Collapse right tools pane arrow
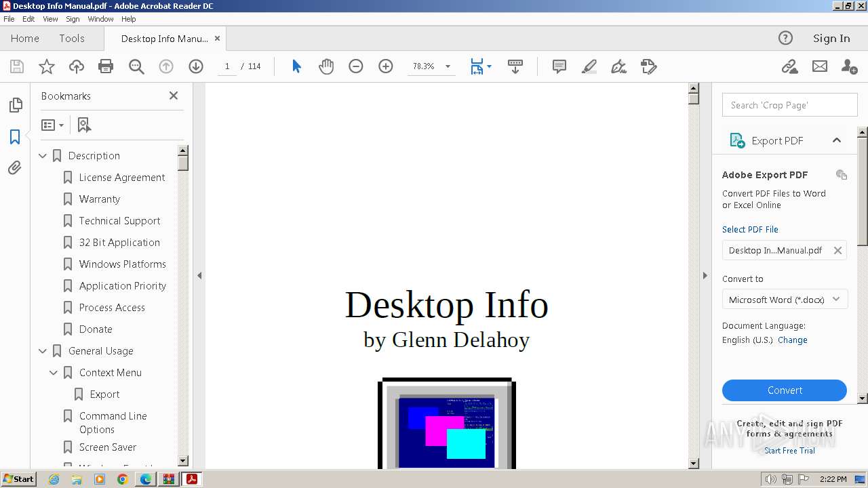The width and height of the screenshot is (868, 488). tap(705, 275)
